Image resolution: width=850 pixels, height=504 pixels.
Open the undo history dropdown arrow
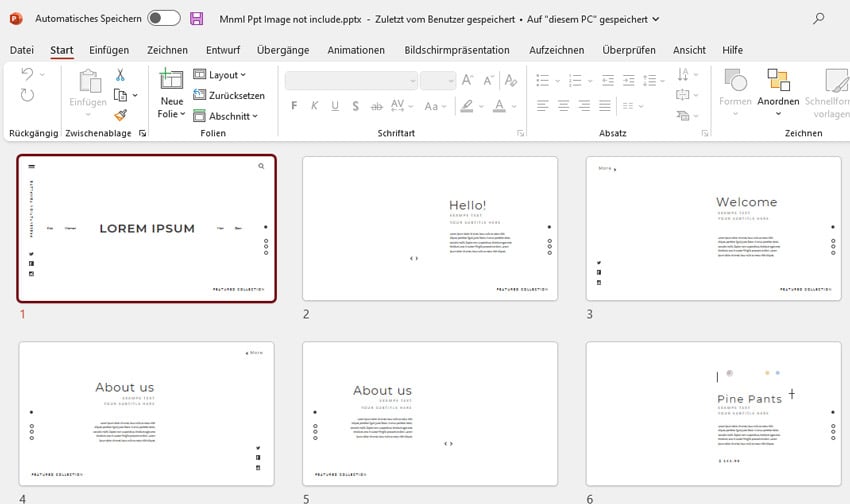click(42, 74)
